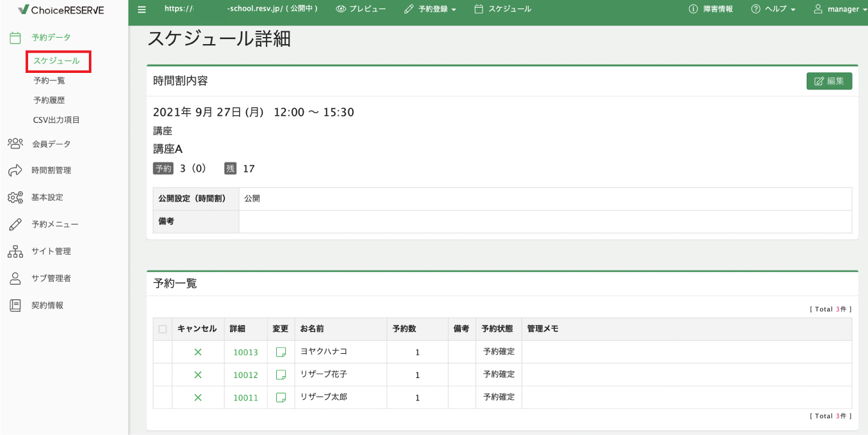Click the eye icon beside プレビュー
Image resolution: width=868 pixels, height=435 pixels.
pyautogui.click(x=341, y=10)
